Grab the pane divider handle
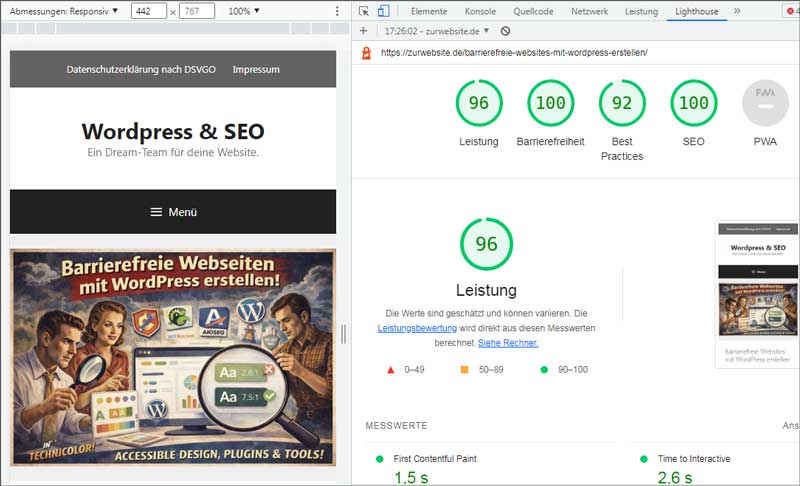This screenshot has height=486, width=800. tap(343, 335)
